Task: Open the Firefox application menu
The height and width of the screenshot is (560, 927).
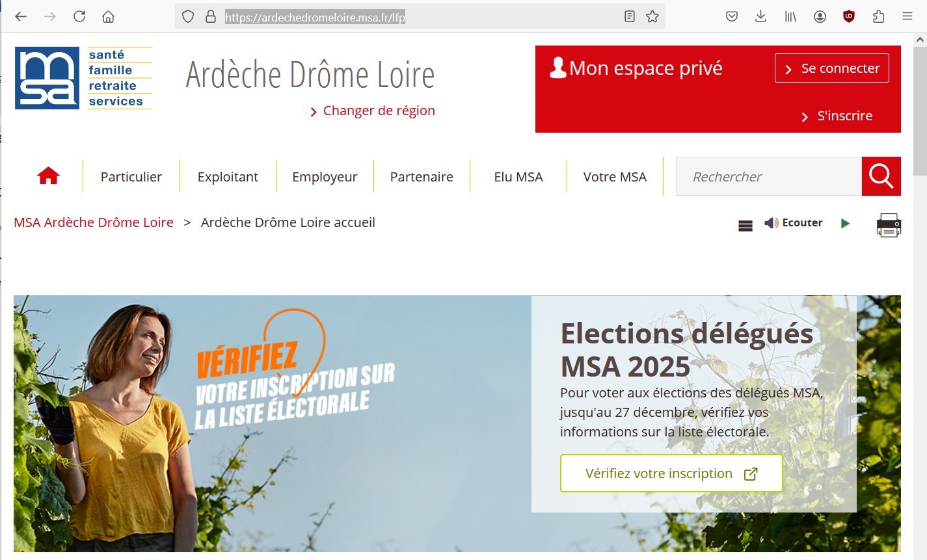Action: click(x=907, y=17)
